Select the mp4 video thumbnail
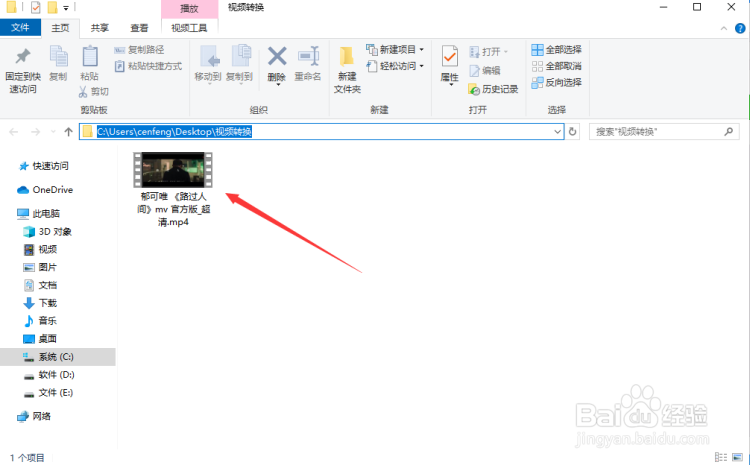750x465 pixels. [173, 170]
